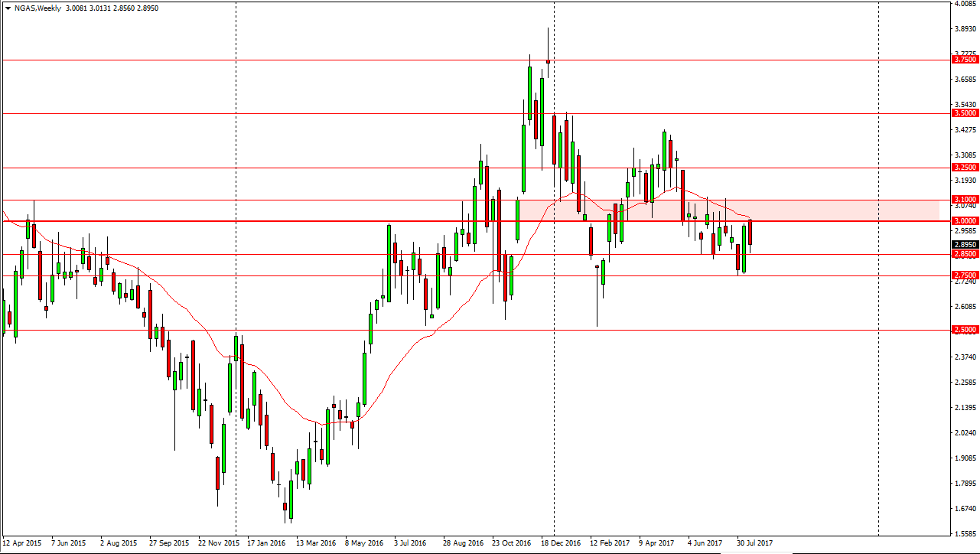Image resolution: width=980 pixels, height=554 pixels.
Task: Click the black 2.8950 current price label
Action: point(963,245)
